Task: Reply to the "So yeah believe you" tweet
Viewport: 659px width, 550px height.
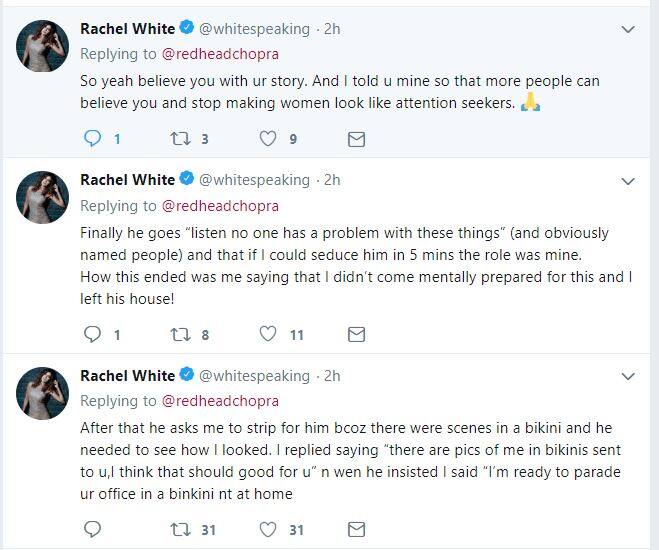Action: [91, 139]
